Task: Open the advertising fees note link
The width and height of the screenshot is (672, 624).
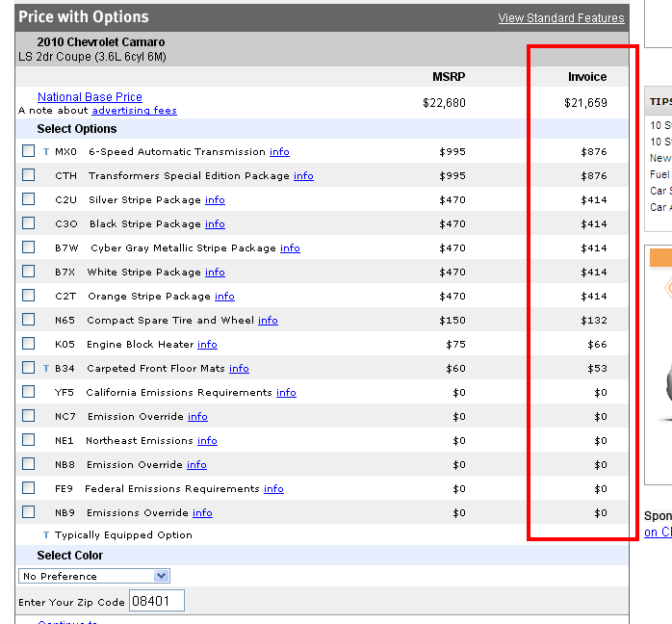Action: 134,111
